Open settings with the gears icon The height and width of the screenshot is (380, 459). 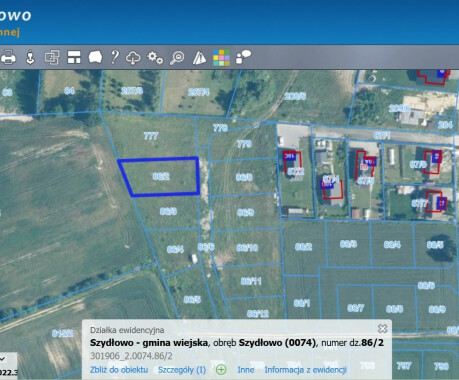[x=155, y=57]
